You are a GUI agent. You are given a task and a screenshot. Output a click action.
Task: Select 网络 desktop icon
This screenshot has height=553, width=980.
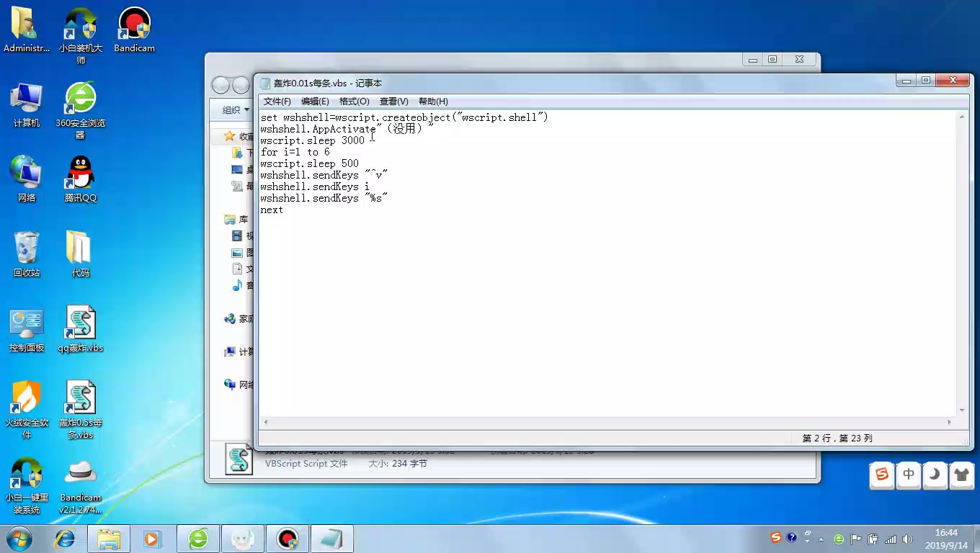click(27, 180)
